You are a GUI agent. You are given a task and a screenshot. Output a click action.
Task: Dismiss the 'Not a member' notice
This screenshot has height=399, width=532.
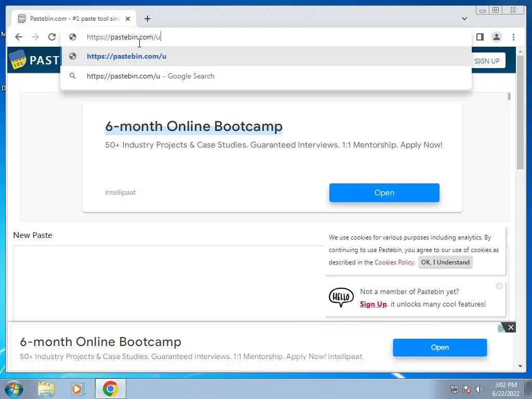coord(499,286)
